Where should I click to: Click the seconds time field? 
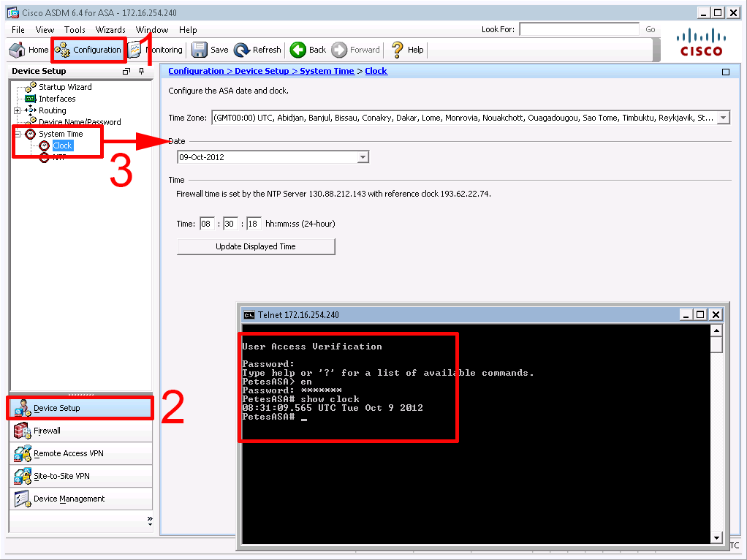coord(254,224)
